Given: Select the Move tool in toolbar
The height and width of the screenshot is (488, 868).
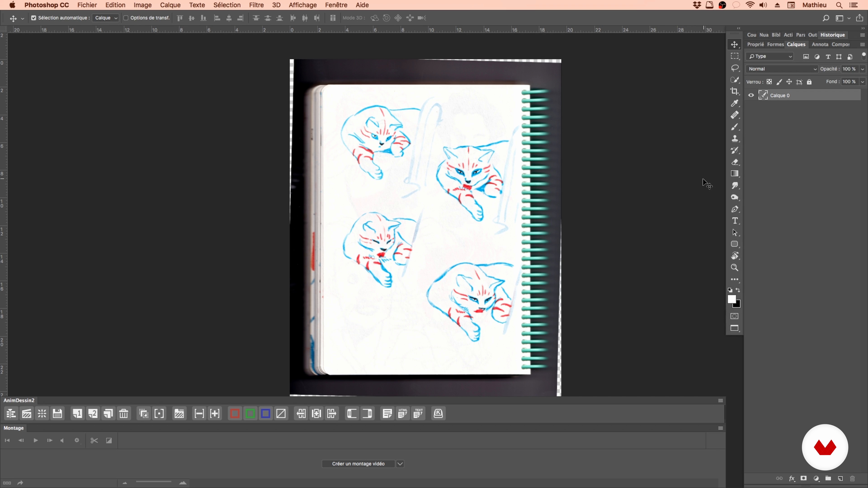Looking at the screenshot, I should click(x=735, y=45).
